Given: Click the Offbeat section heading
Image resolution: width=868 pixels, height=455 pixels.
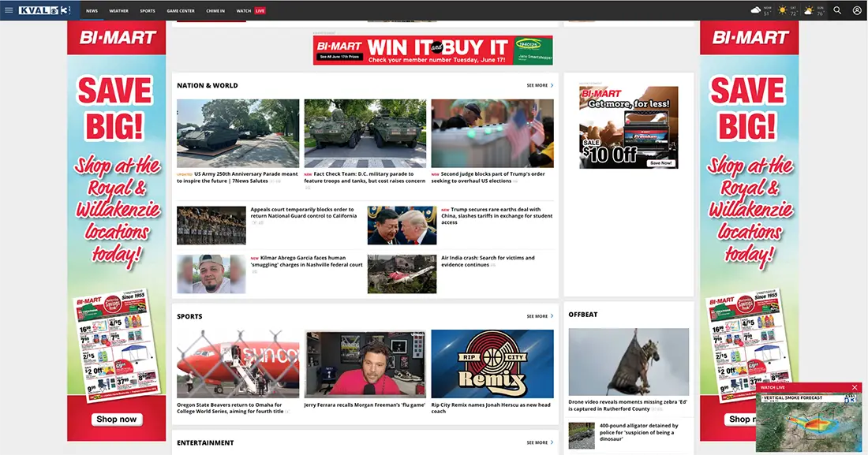Looking at the screenshot, I should (583, 315).
